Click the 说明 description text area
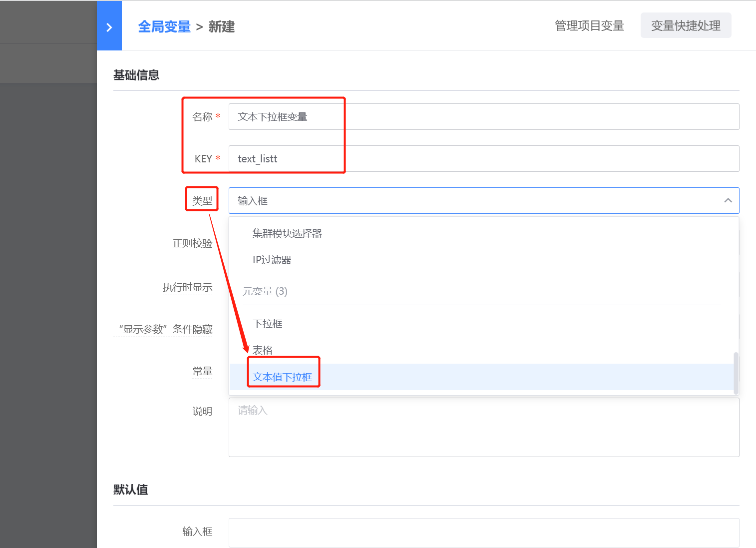Screen dimensions: 756x548 coord(449,427)
